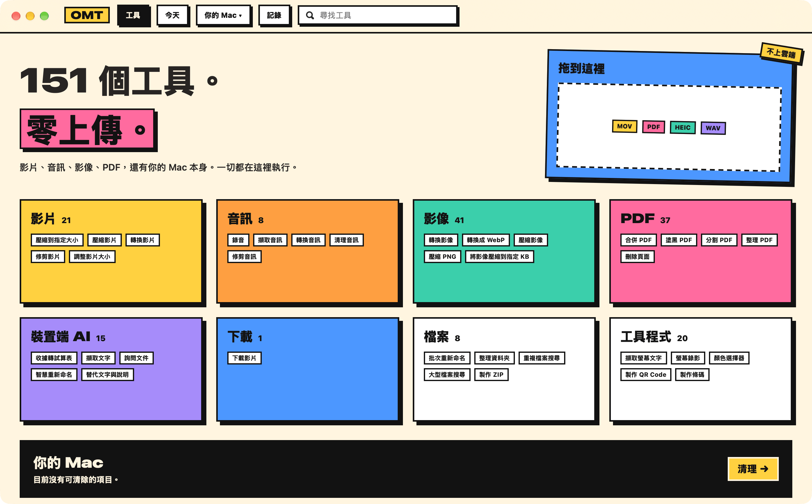Open the 替代文字與說明 tool

point(107,375)
